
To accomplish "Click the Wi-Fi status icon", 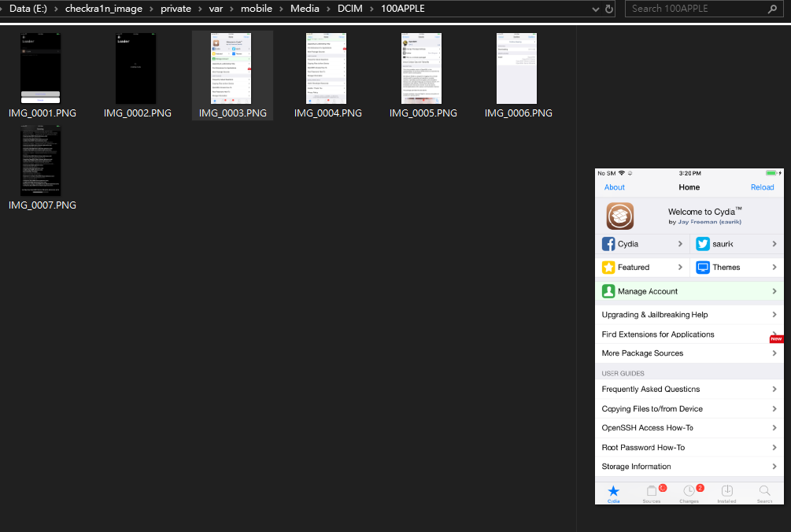I will pyautogui.click(x=622, y=173).
